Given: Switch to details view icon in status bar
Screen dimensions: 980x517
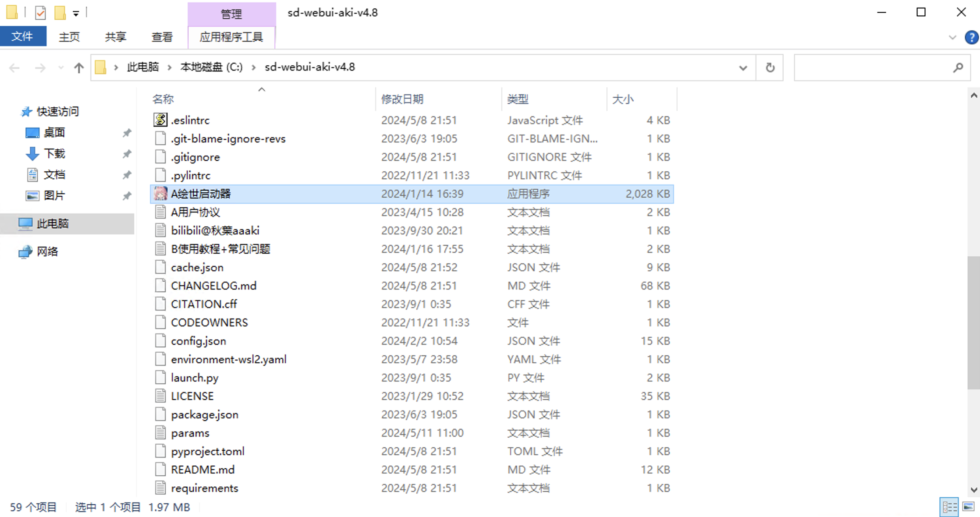Looking at the screenshot, I should coord(949,507).
